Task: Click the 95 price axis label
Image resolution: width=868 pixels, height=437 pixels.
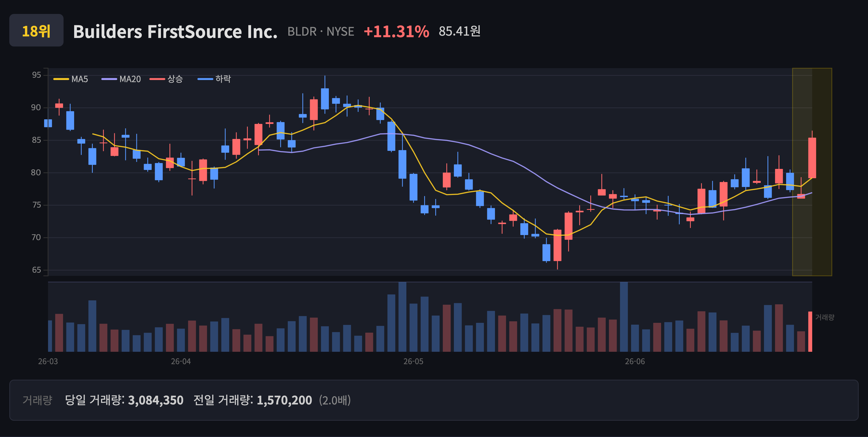Action: [36, 75]
